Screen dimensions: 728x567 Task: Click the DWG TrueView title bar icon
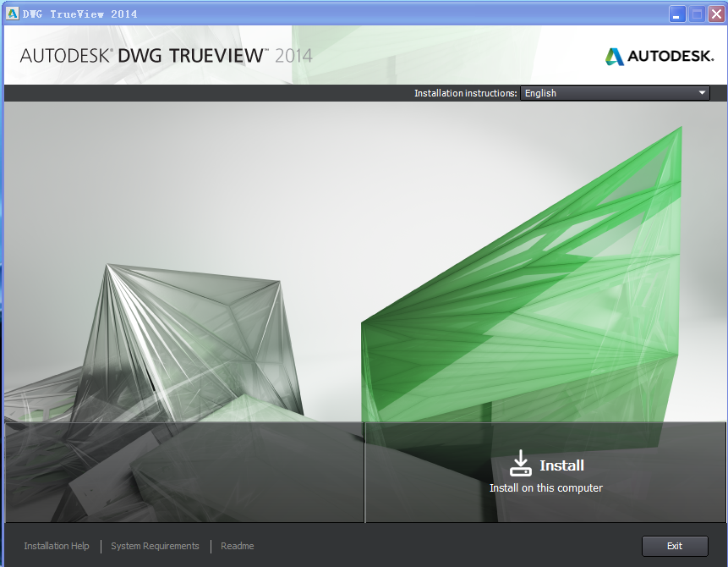pyautogui.click(x=12, y=14)
